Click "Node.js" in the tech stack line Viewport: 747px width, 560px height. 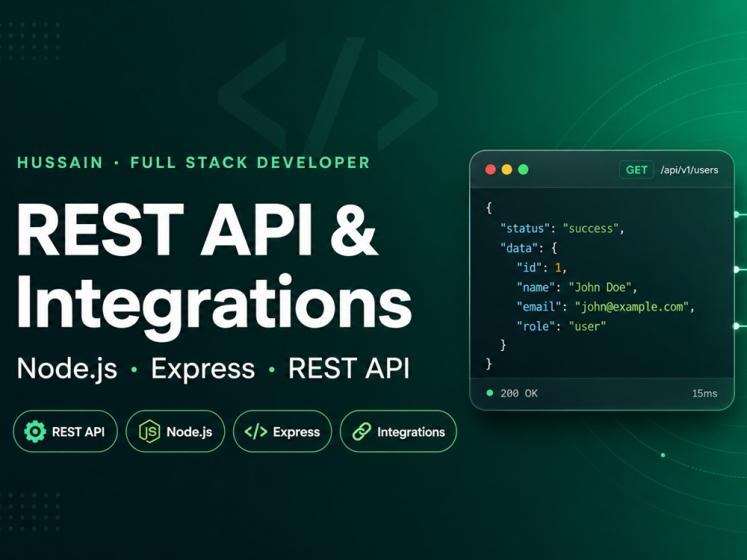pyautogui.click(x=67, y=369)
